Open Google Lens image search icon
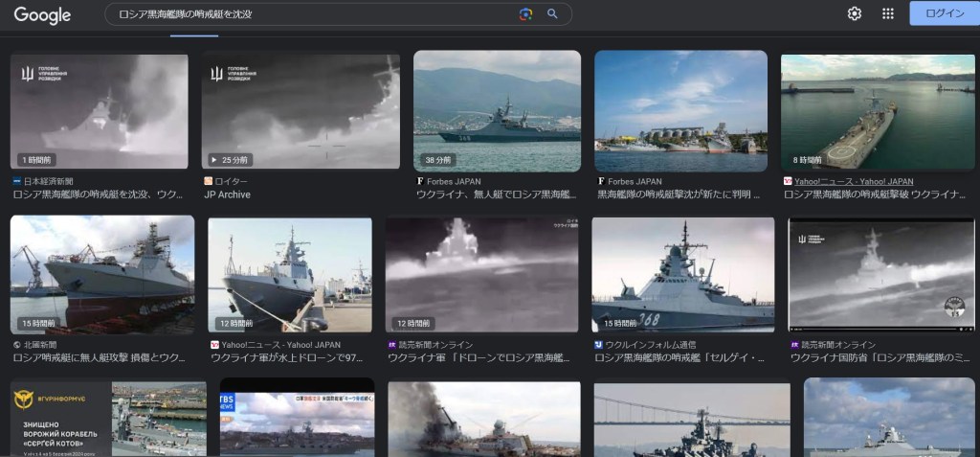Image resolution: width=980 pixels, height=457 pixels. 525,14
